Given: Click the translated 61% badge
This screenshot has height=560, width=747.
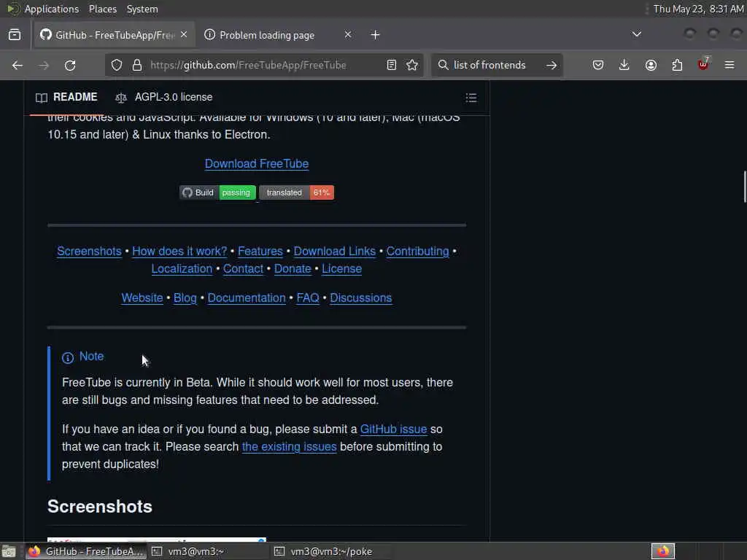Looking at the screenshot, I should [296, 192].
